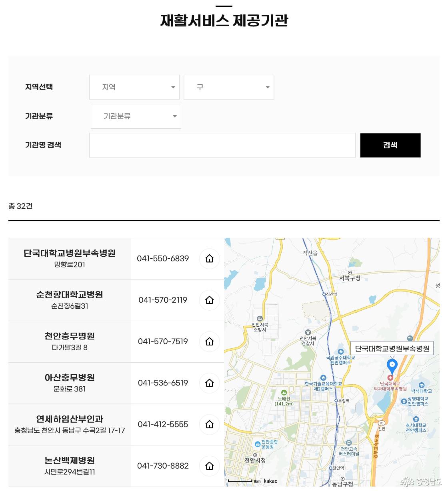Click the 천안서북경찰서 map icon
This screenshot has width=448, height=491.
308,332
